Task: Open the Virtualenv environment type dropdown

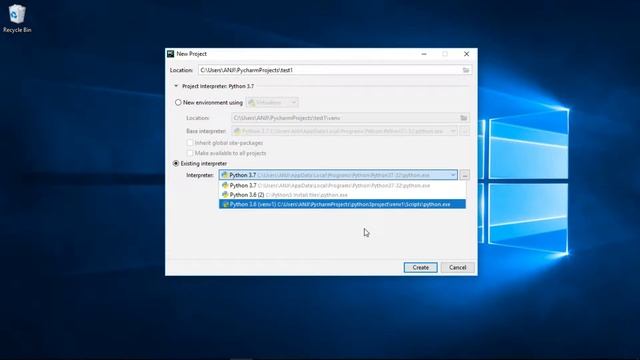Action: point(272,102)
